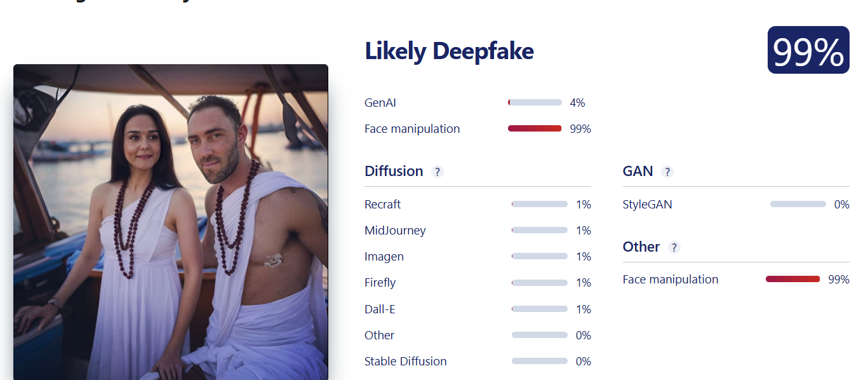Click the 99% score badge

[808, 50]
